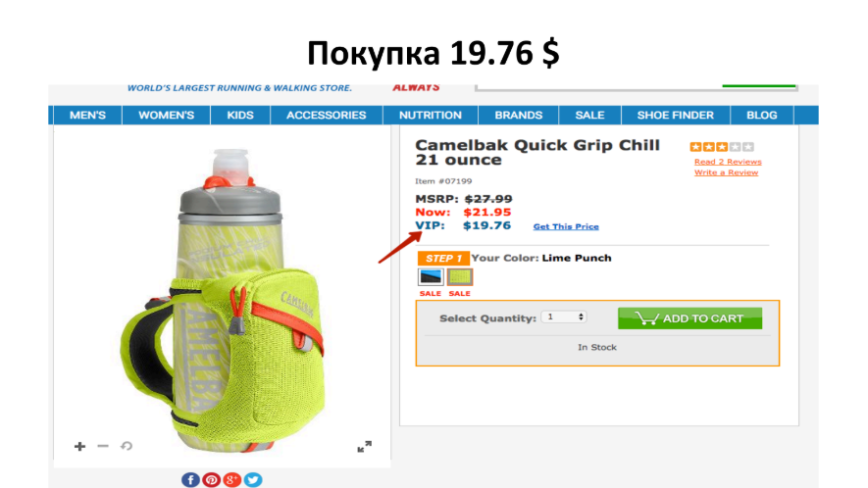Follow the Get This Price link
Image resolution: width=868 pixels, height=488 pixels.
tap(566, 226)
